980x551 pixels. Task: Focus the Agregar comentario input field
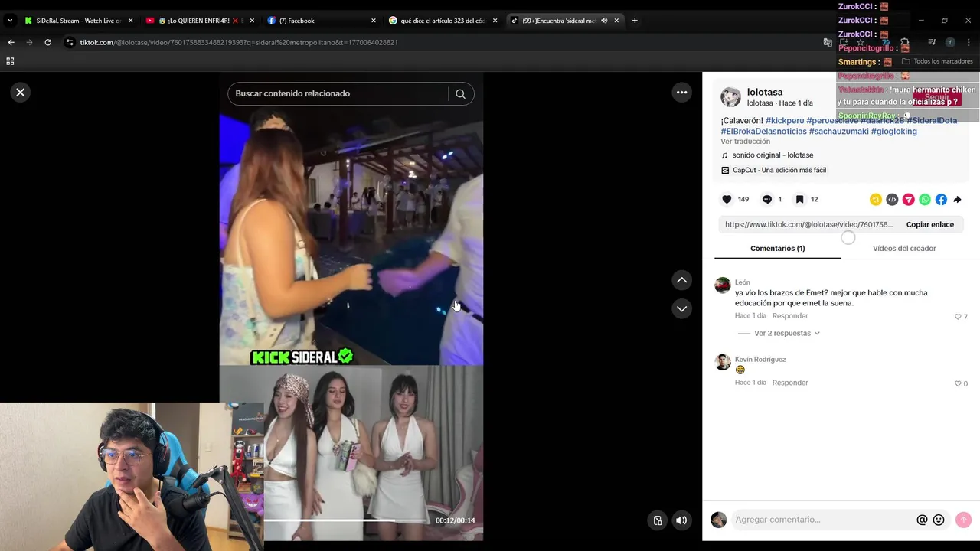click(823, 520)
